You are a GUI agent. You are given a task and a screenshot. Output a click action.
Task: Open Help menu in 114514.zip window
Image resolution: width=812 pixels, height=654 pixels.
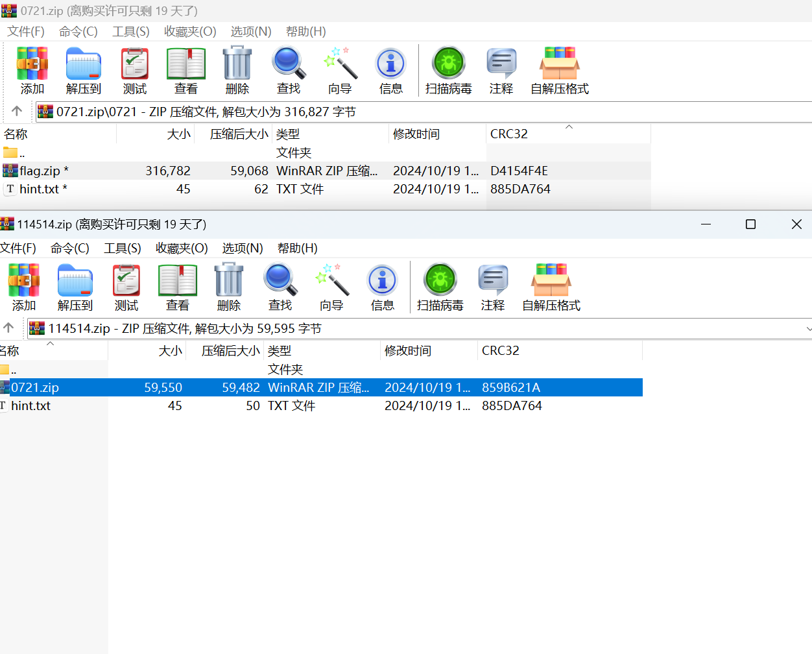[x=298, y=248]
